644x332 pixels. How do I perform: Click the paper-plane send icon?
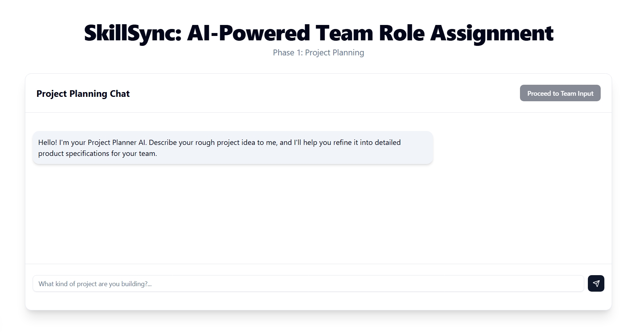[x=596, y=284]
